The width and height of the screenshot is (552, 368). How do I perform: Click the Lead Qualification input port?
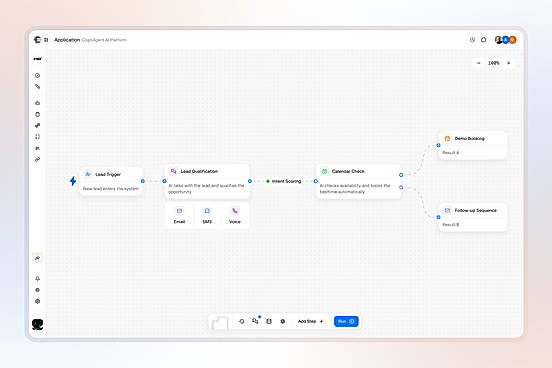click(x=164, y=181)
